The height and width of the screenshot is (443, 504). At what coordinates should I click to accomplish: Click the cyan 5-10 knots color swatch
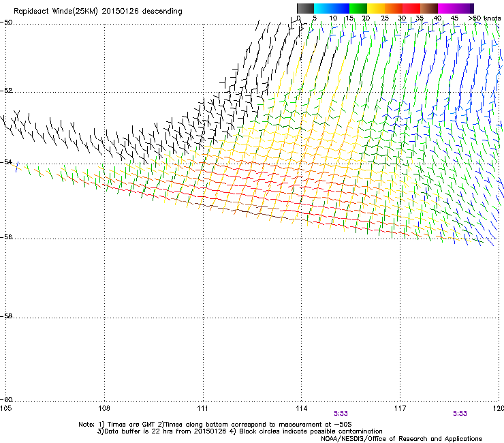click(322, 8)
